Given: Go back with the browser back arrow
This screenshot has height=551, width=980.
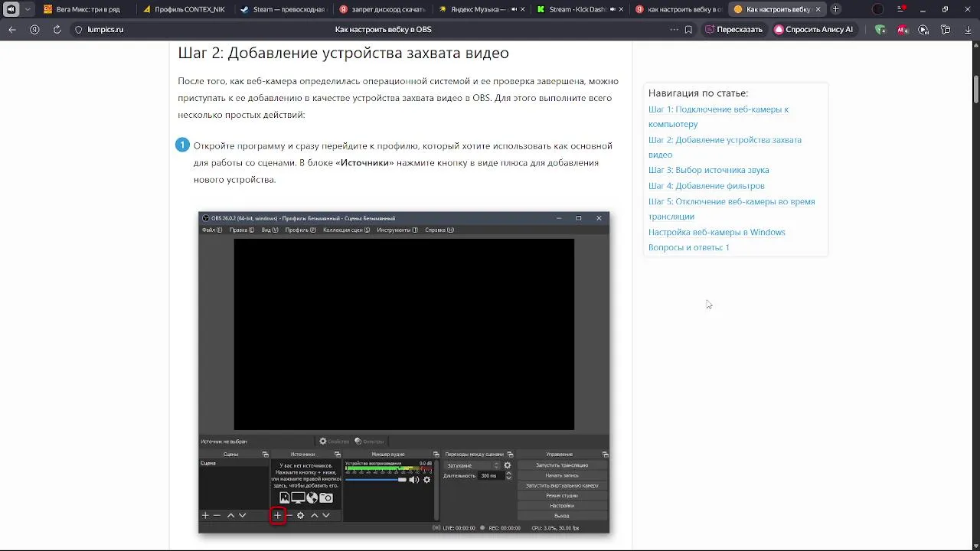Looking at the screenshot, I should pyautogui.click(x=11, y=29).
